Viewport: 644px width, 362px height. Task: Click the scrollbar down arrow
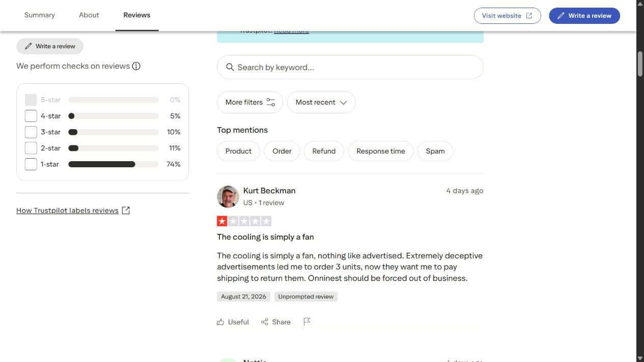[640, 358]
